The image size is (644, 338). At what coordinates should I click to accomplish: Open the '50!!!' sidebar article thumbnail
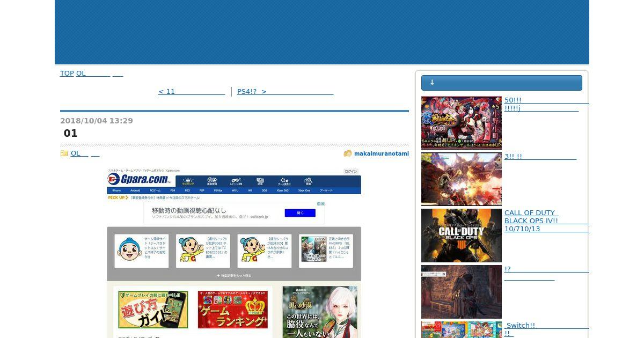pyautogui.click(x=462, y=123)
